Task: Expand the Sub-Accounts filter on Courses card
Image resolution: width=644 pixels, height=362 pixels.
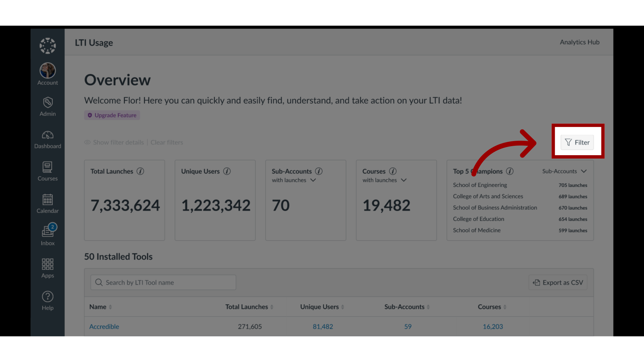Action: click(403, 180)
